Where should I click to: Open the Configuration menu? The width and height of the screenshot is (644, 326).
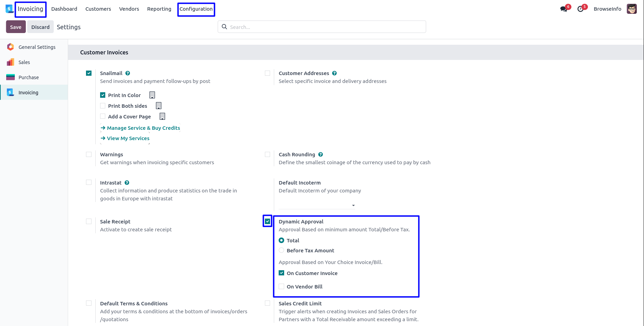[x=196, y=9]
